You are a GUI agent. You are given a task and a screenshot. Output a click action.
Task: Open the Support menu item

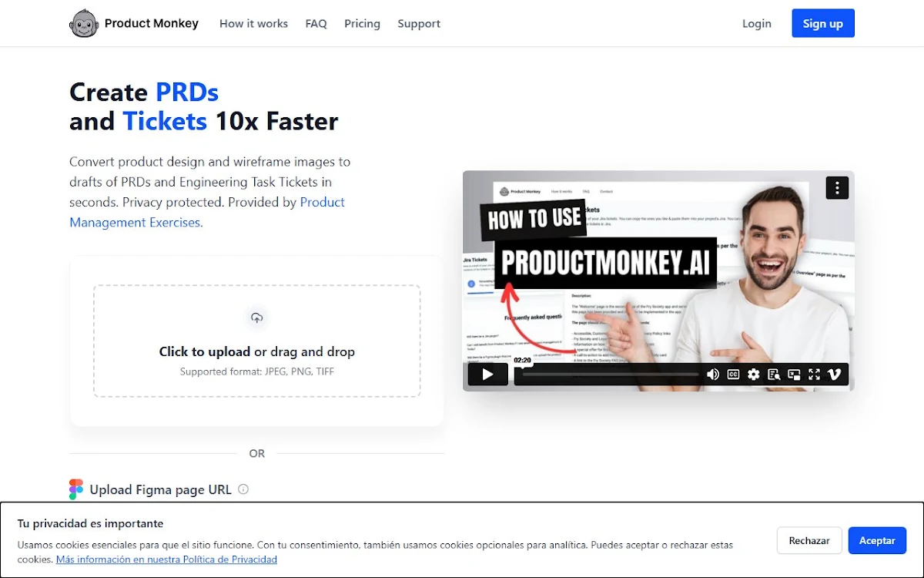(419, 24)
